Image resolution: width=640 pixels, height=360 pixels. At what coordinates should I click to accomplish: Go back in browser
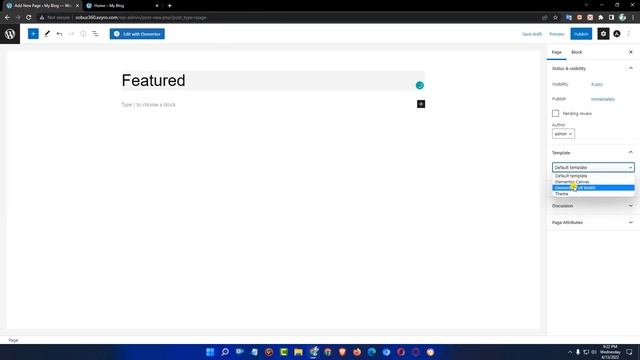click(7, 18)
